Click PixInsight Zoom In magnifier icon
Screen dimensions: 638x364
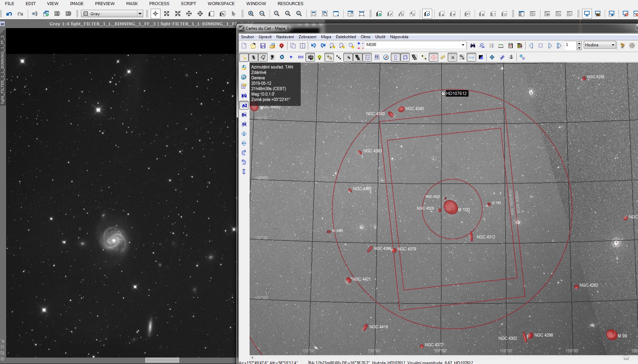251,14
